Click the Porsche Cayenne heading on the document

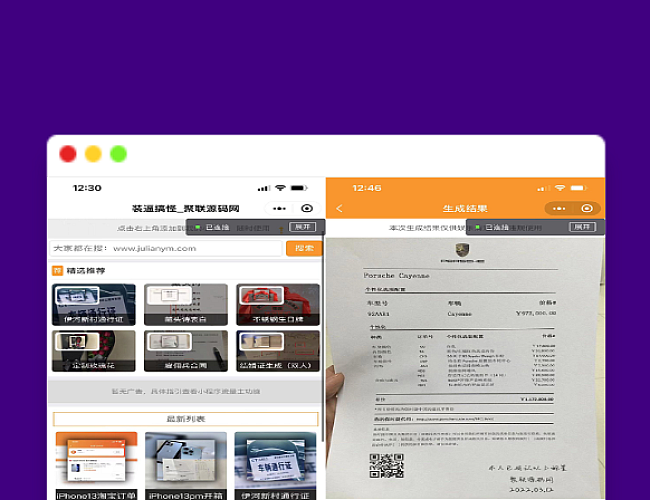[x=396, y=276]
